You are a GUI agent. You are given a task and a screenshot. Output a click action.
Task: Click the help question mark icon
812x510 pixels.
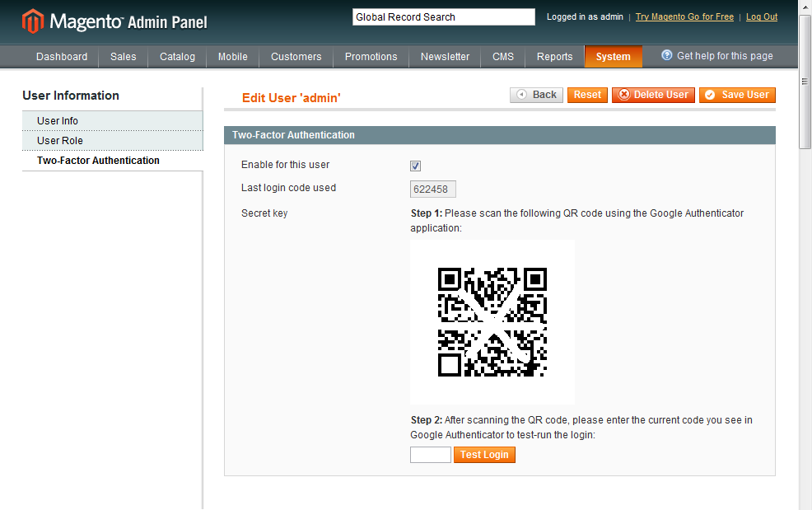point(667,55)
